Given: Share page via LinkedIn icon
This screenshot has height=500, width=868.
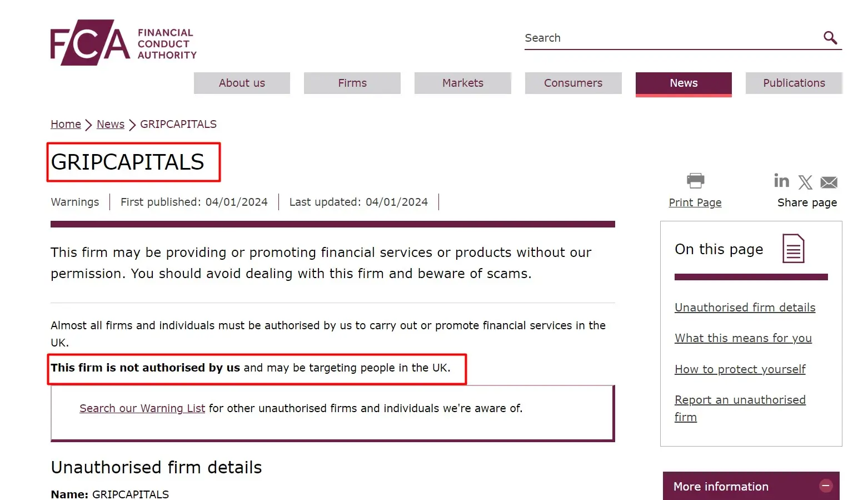Looking at the screenshot, I should [x=781, y=181].
